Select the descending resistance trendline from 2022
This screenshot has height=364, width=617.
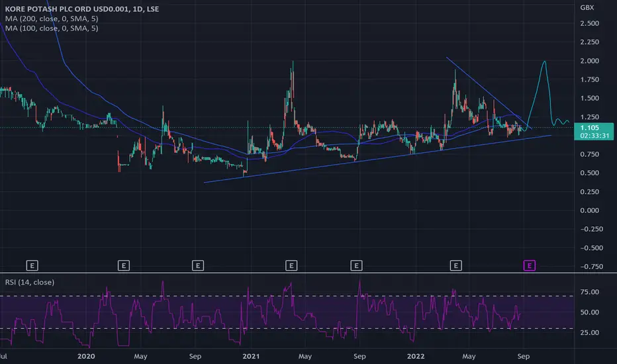click(x=489, y=93)
